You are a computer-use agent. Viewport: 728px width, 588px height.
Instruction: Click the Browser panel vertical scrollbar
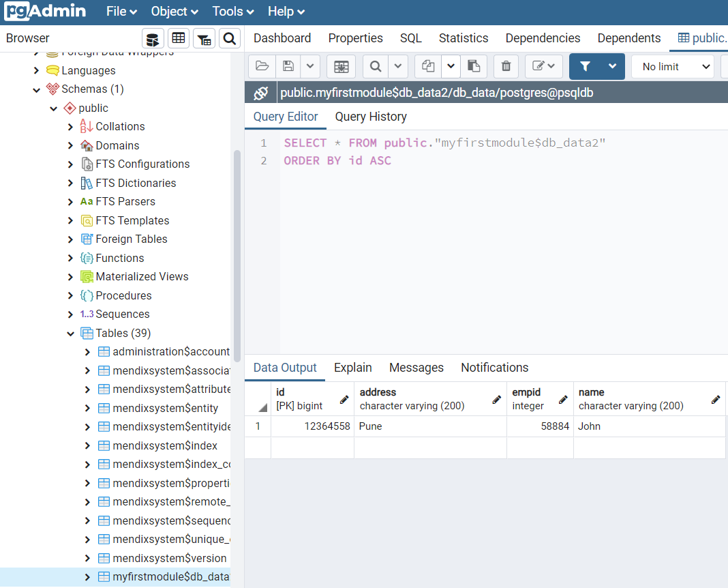[x=237, y=255]
